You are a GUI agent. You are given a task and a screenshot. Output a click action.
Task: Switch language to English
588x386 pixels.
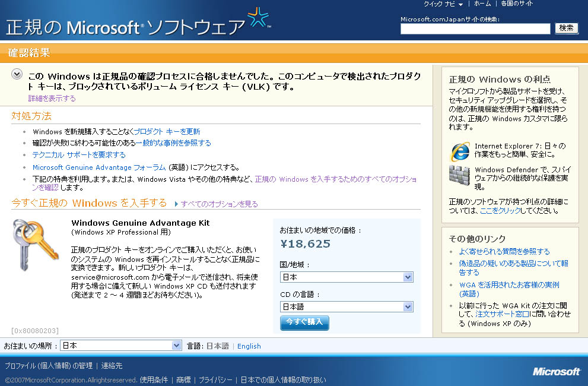249,346
